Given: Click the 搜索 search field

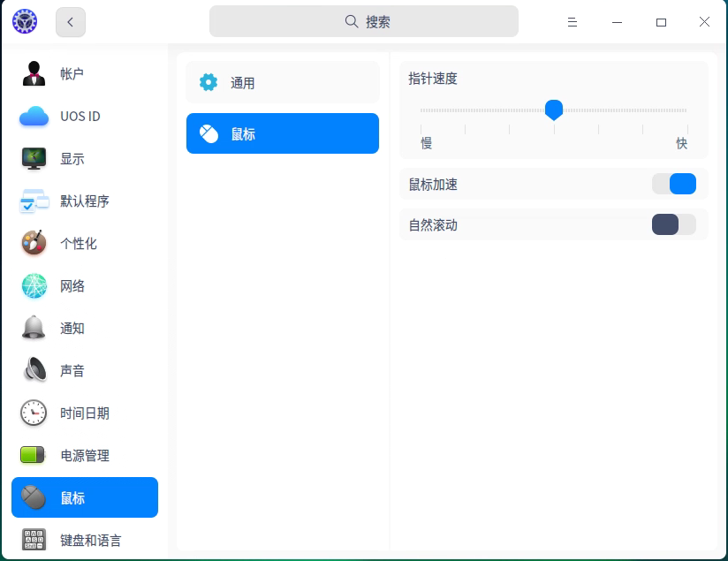Looking at the screenshot, I should point(364,21).
